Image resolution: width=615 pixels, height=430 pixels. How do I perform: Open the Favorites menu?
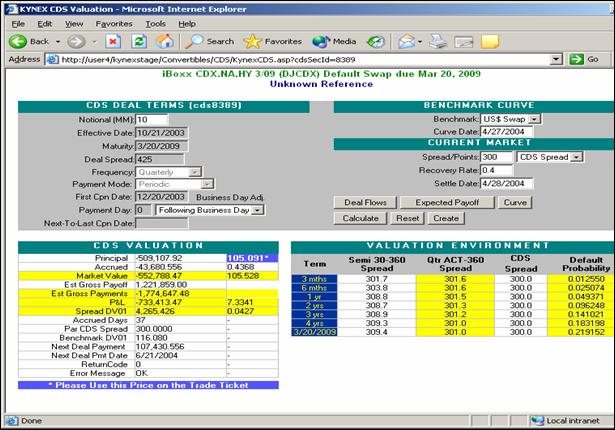click(x=114, y=24)
